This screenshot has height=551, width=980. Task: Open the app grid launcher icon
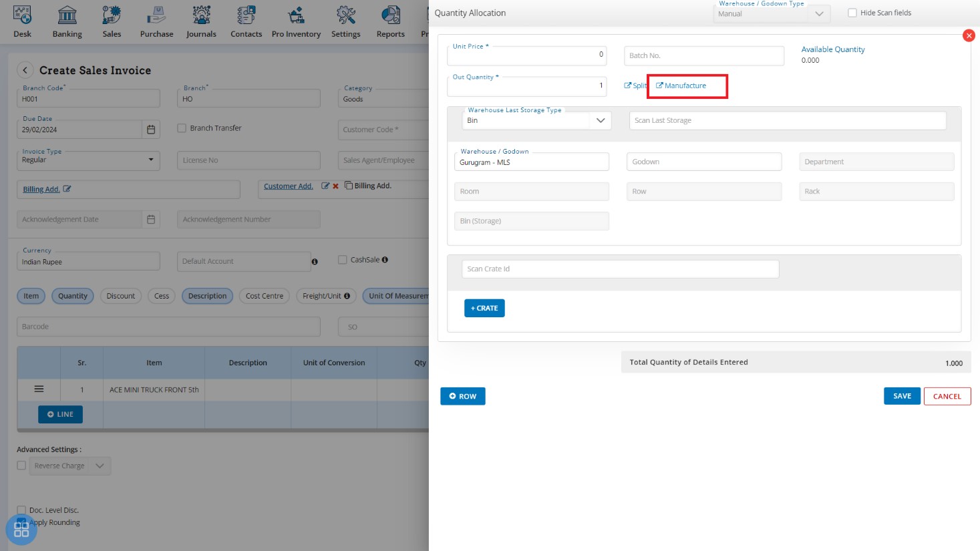coord(21,530)
